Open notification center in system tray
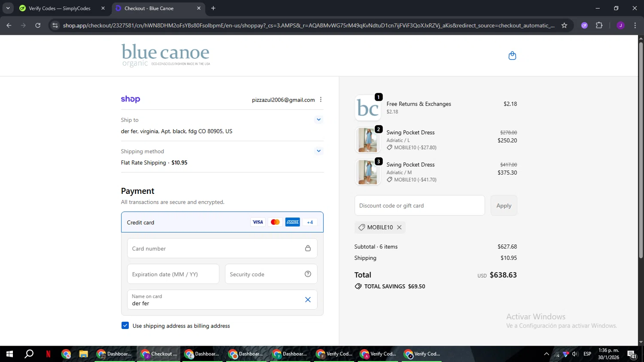 pyautogui.click(x=632, y=354)
